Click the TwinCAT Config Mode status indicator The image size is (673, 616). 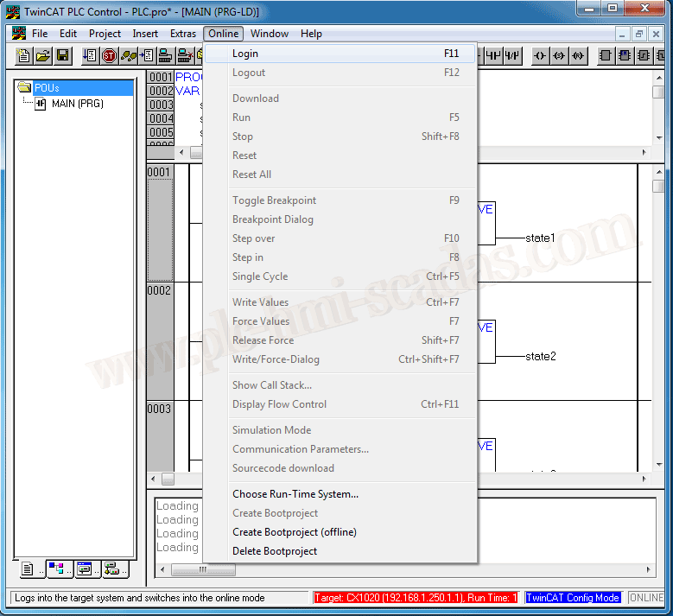click(x=573, y=598)
